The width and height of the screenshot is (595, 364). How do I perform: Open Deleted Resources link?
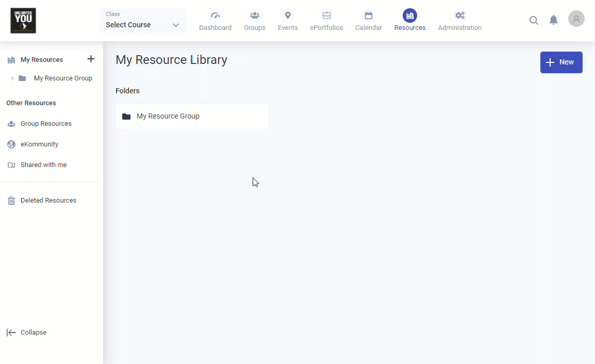(x=48, y=201)
